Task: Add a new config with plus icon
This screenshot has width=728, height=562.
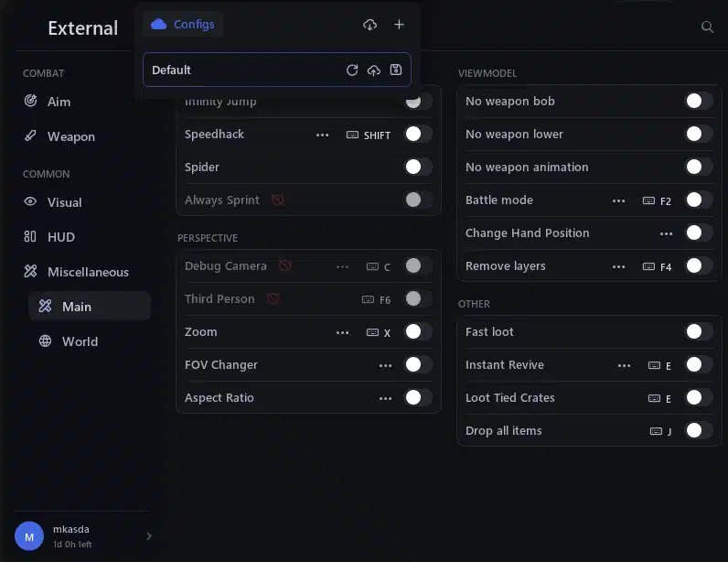Action: [x=399, y=25]
